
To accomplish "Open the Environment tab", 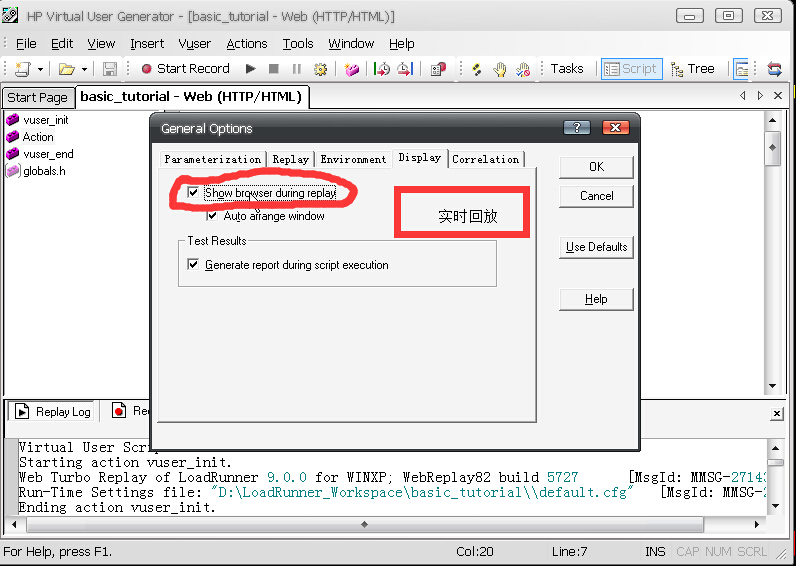I will click(353, 160).
